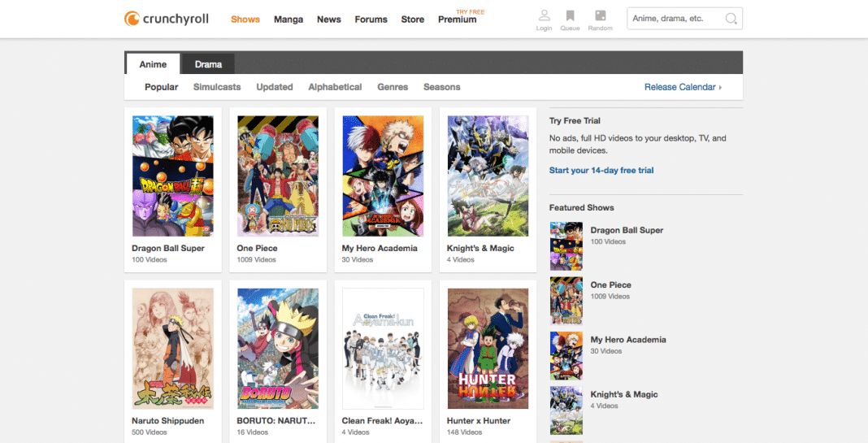This screenshot has height=443, width=868.
Task: Click the 'One Piece' title in grid
Action: 257,248
